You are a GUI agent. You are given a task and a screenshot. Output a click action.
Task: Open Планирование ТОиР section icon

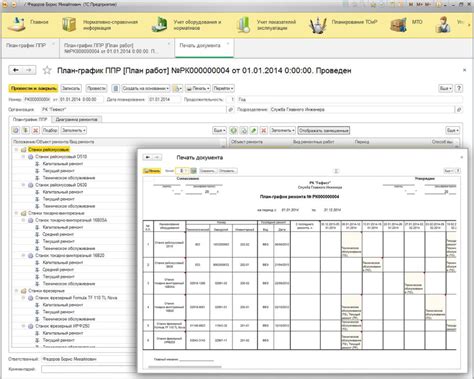[x=318, y=25]
